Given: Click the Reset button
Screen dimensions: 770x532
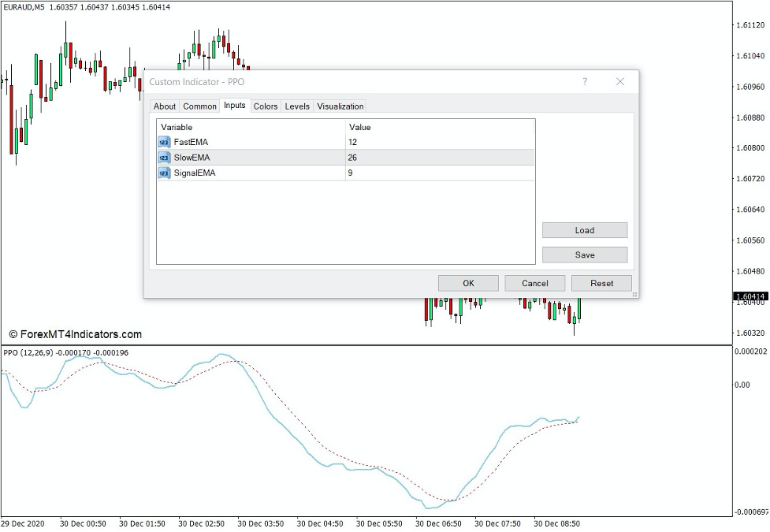Looking at the screenshot, I should 601,283.
